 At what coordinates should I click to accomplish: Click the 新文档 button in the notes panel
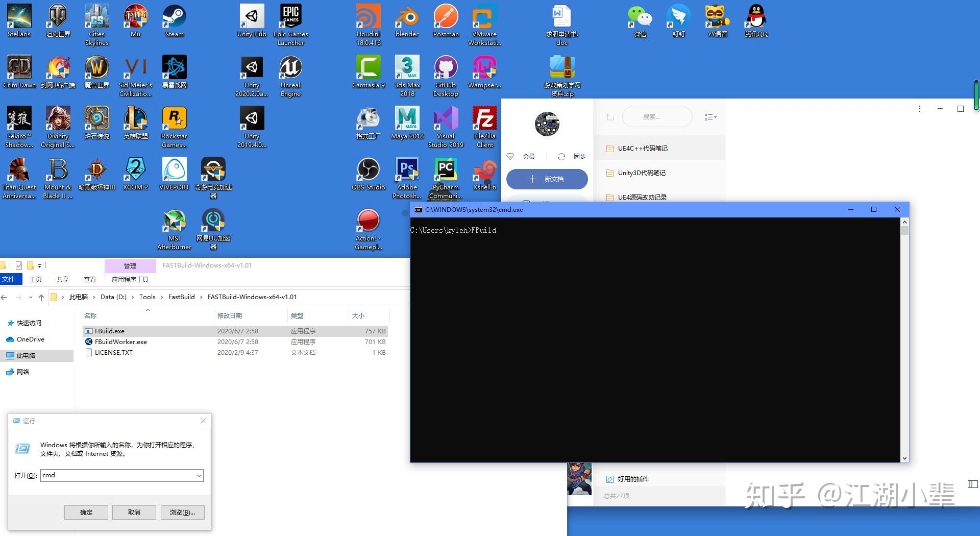click(x=547, y=179)
